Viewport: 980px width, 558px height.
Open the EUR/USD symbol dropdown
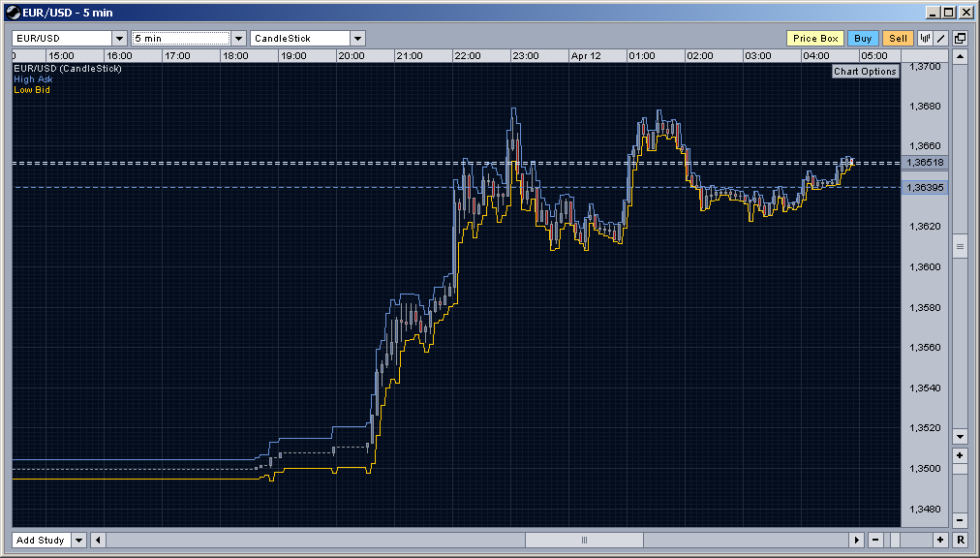120,39
